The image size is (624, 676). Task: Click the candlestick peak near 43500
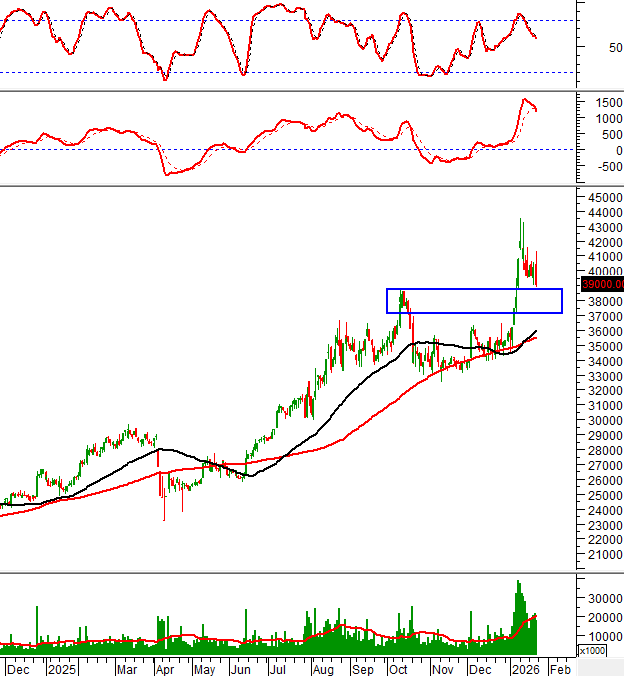click(x=520, y=221)
